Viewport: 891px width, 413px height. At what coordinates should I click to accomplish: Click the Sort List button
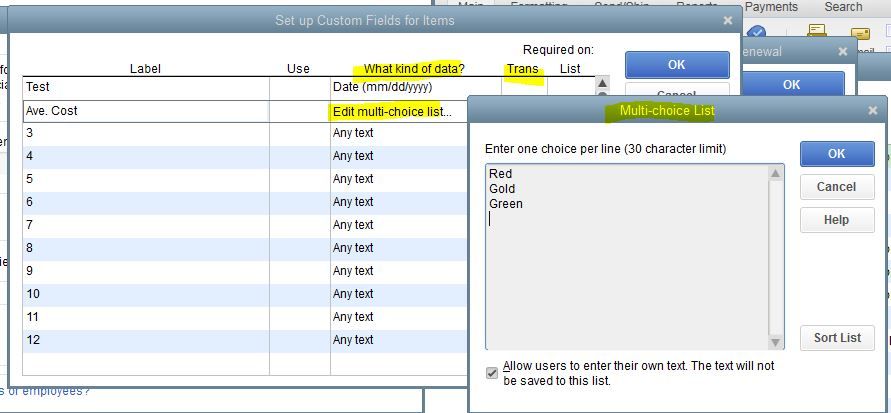pos(837,338)
